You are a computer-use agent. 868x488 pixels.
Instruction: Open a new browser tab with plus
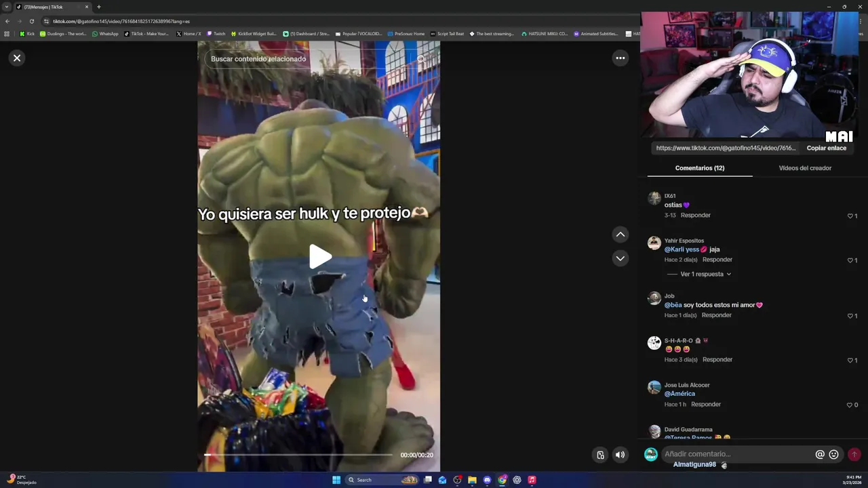coord(98,7)
